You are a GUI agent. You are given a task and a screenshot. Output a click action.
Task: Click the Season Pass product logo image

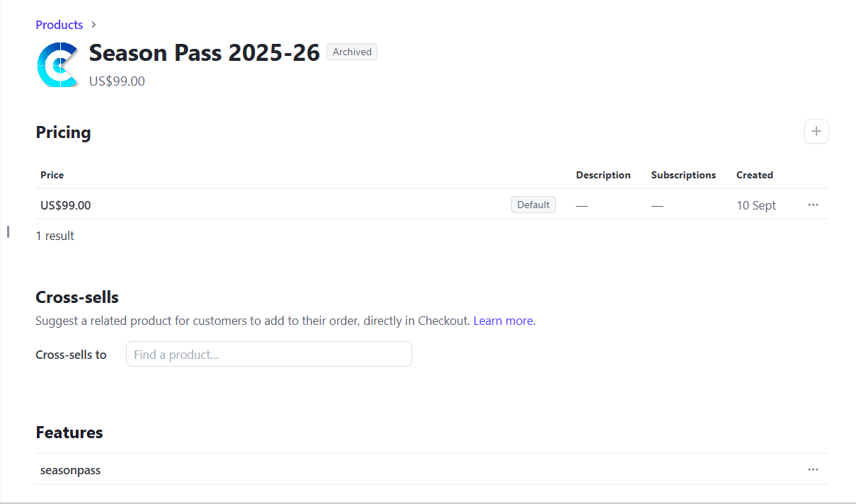pyautogui.click(x=57, y=65)
